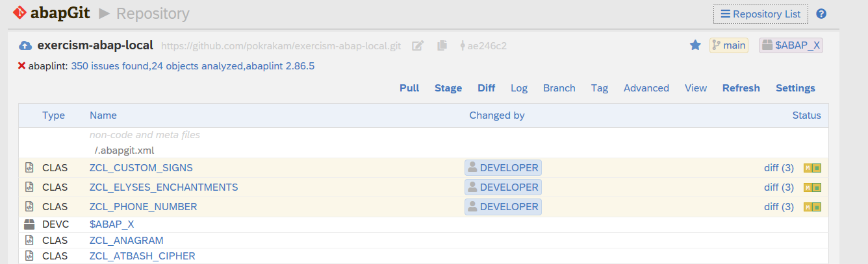Click the code file icon for ZCL_CUSTOM_SIGNS
The height and width of the screenshot is (264, 868).
point(29,168)
